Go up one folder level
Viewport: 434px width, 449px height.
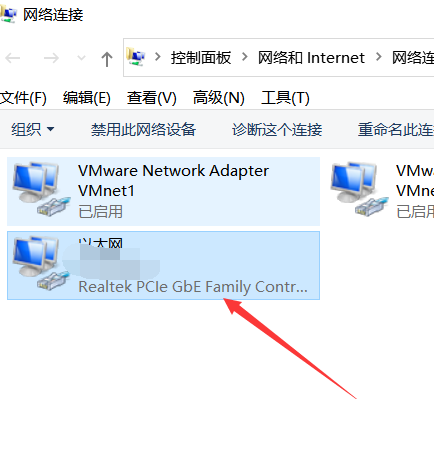click(x=107, y=59)
